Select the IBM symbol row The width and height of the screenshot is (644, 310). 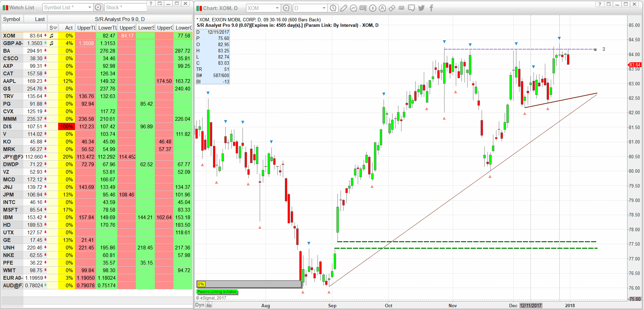point(97,217)
